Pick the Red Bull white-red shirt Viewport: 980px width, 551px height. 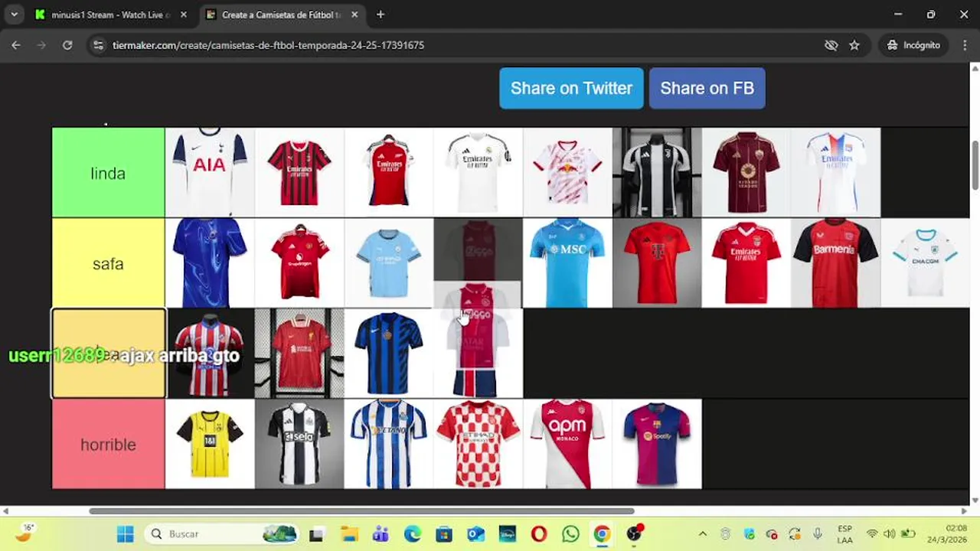coord(568,172)
